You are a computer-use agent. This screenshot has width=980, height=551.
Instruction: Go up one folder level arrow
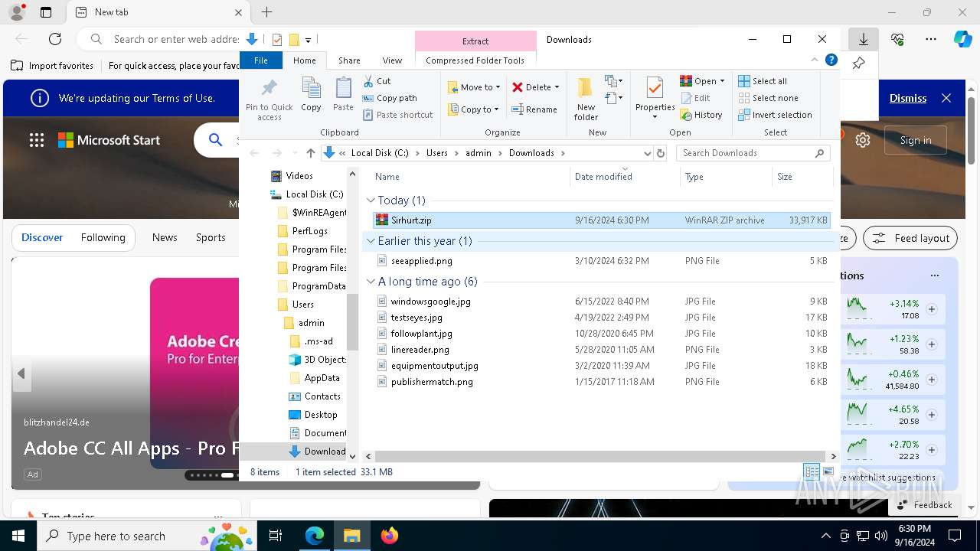coord(310,153)
